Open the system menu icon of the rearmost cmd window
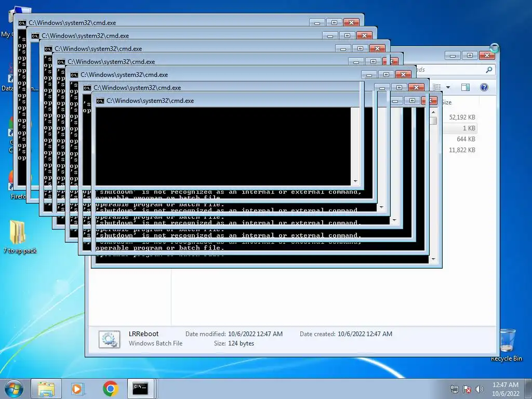This screenshot has width=532, height=399. point(22,23)
